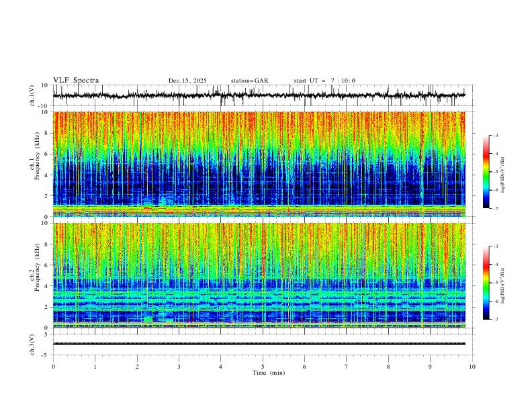Click the ch.2 spectrogram plot
The image size is (532, 411).
(259, 275)
